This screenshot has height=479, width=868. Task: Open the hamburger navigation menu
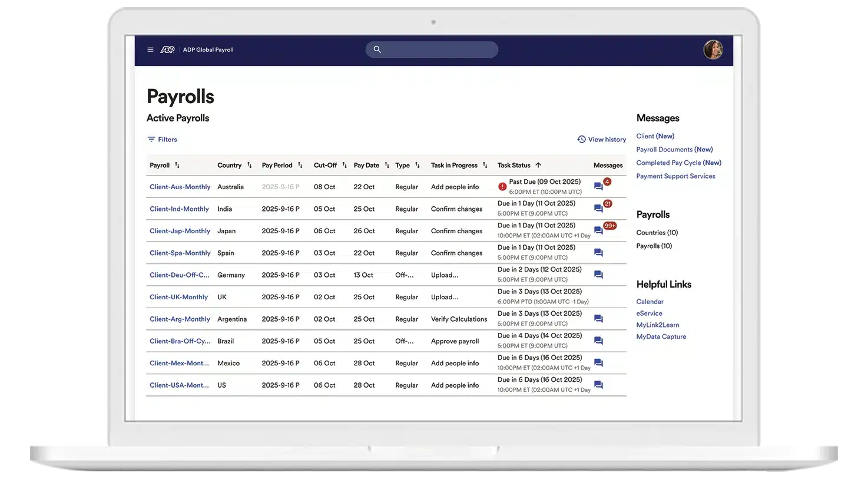[x=150, y=49]
